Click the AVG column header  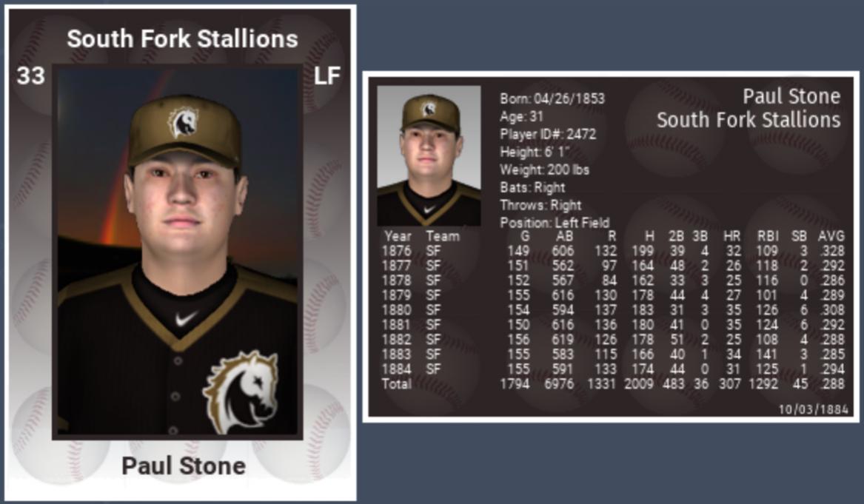831,236
